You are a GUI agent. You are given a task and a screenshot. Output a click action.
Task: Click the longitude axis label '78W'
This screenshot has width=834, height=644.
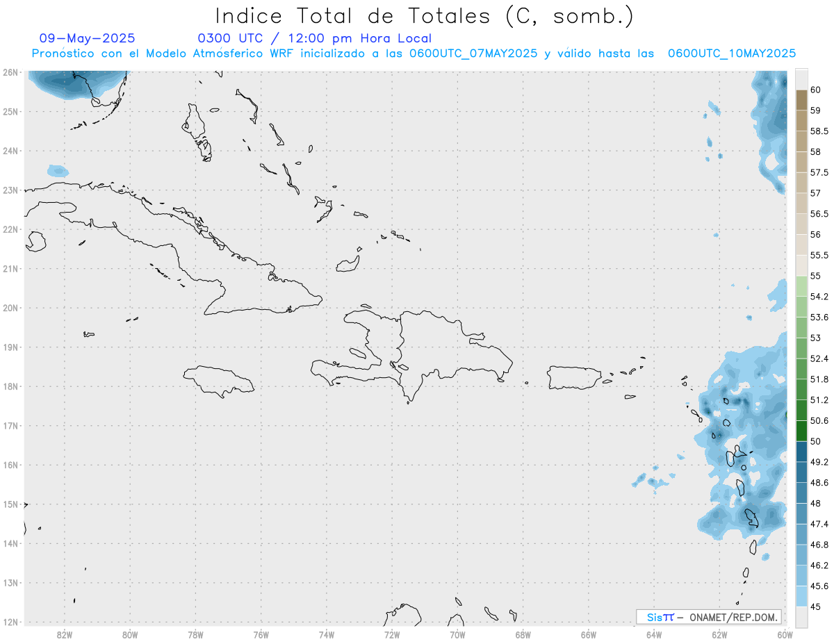195,635
